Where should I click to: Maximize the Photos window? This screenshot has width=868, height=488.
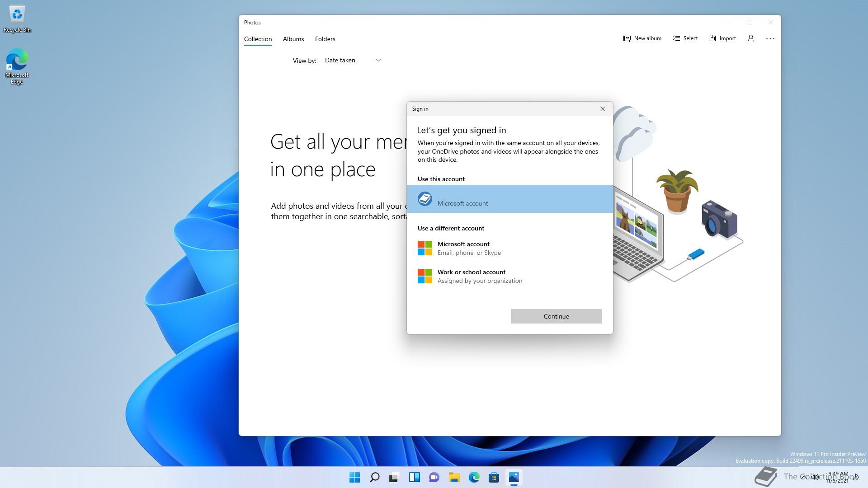tap(750, 22)
